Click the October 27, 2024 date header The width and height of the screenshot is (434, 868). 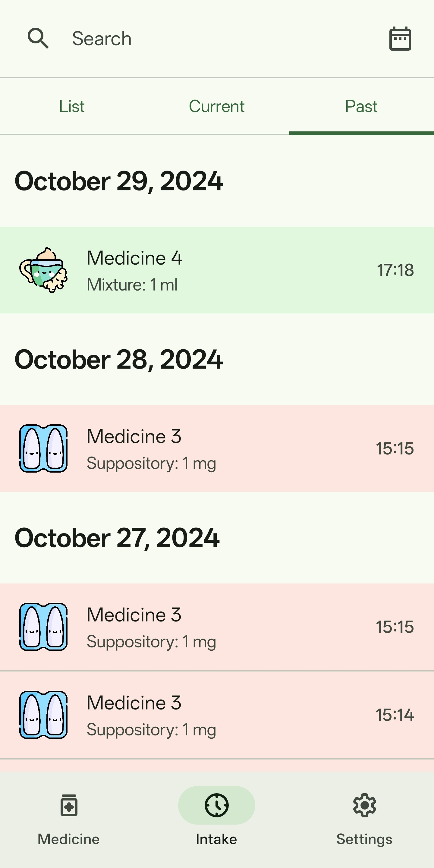pos(117,538)
